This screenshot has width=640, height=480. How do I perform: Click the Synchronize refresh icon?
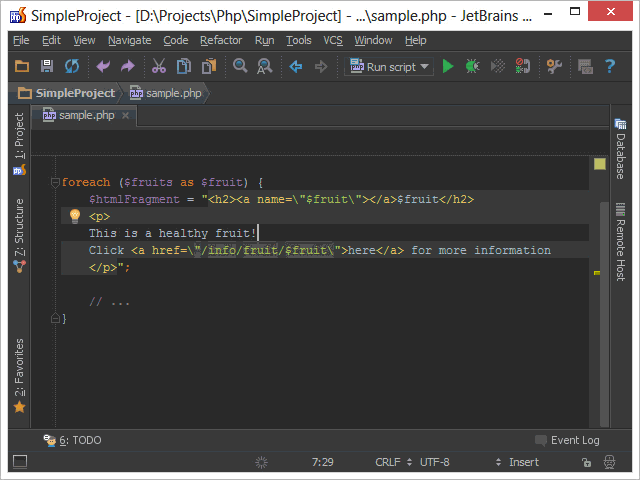[x=72, y=67]
